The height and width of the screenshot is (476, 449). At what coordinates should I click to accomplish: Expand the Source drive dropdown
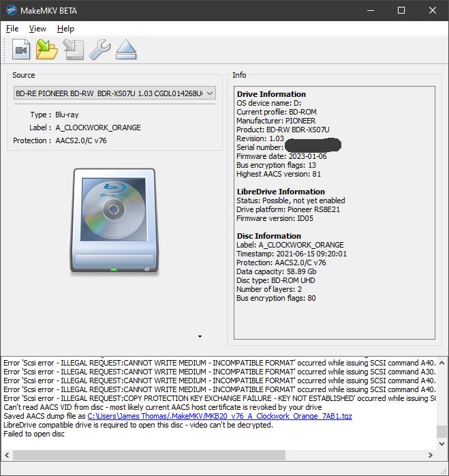(114, 93)
